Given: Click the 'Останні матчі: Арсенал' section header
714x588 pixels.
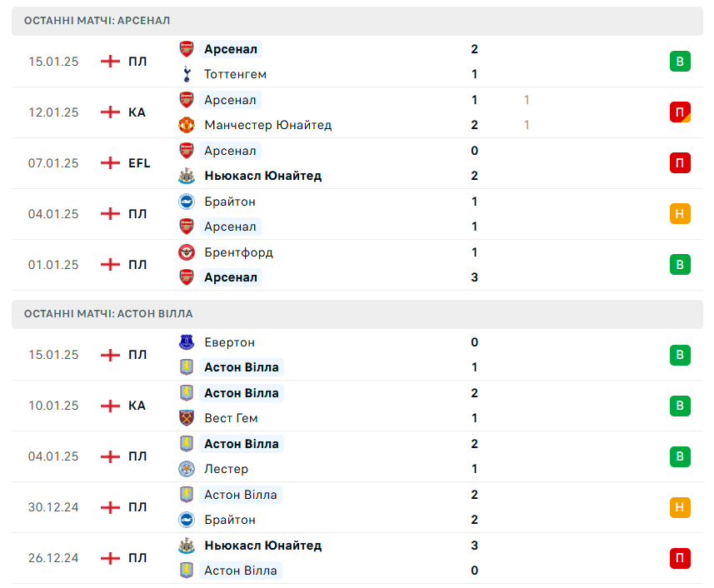Looking at the screenshot, I should pyautogui.click(x=97, y=20).
